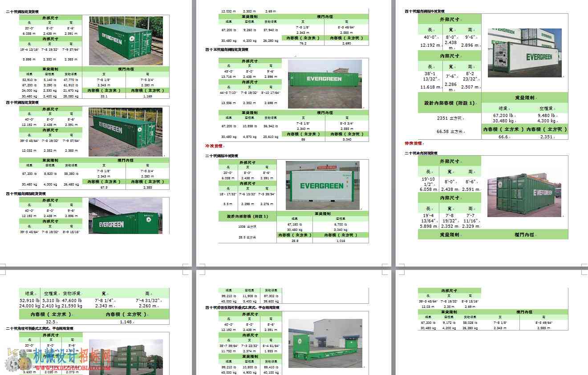Viewport: 588px width, 375px height.
Task: Click the weight cell '10,858 lb'
Action: (x=248, y=126)
